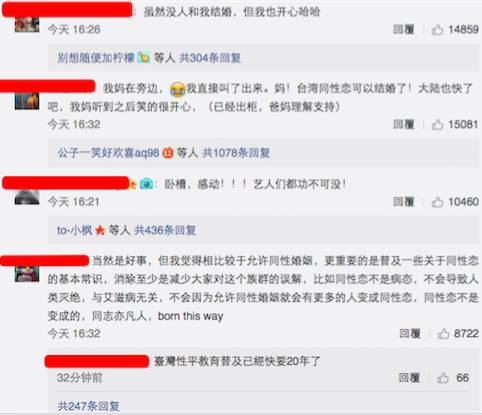Viewport: 482px width, 415px height.
Task: Expand the 共436条回复 thread
Action: point(165,230)
